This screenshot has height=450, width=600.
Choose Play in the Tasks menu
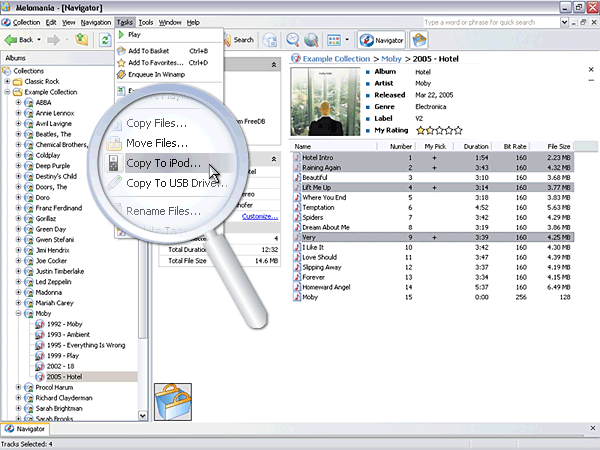tap(169, 35)
